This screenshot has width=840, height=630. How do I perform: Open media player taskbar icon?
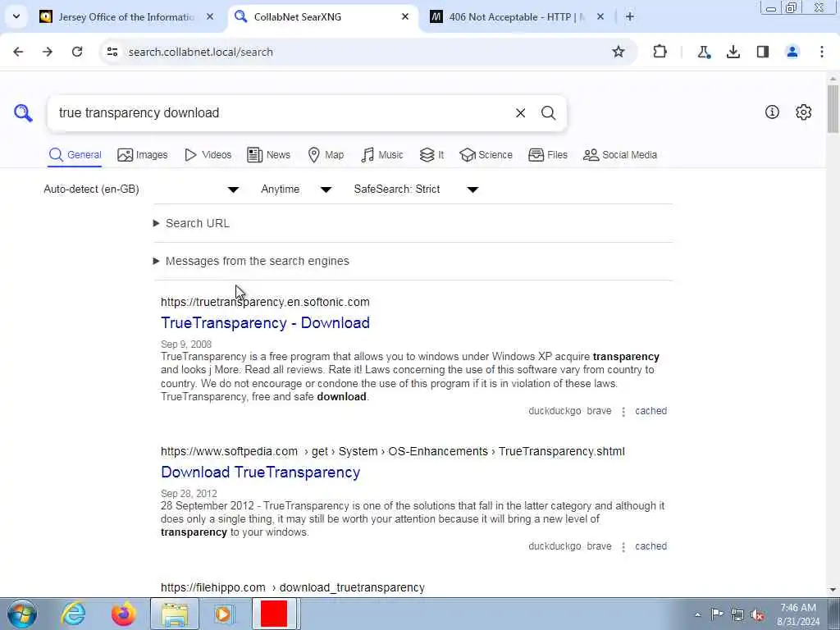224,614
